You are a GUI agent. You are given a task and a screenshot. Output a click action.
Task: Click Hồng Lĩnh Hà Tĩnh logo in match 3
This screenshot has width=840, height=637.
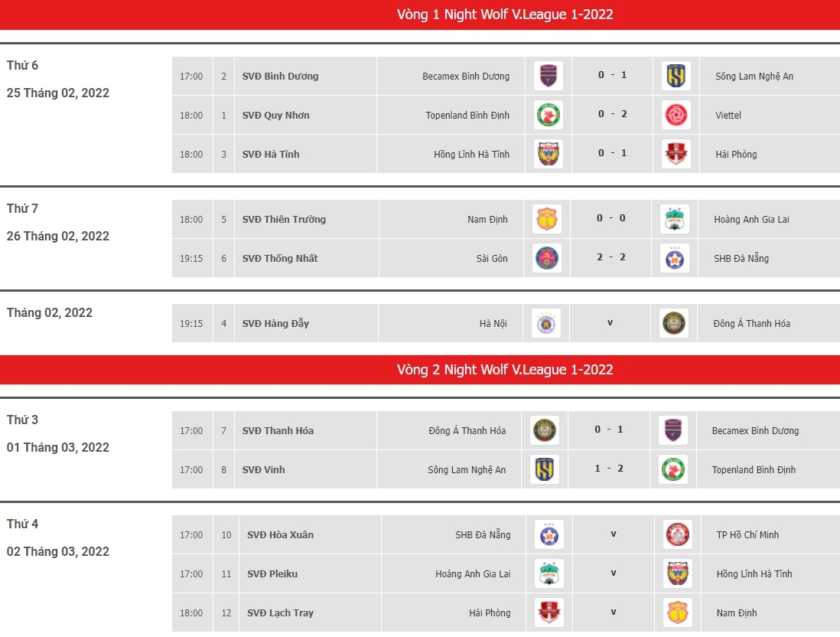pyautogui.click(x=548, y=154)
